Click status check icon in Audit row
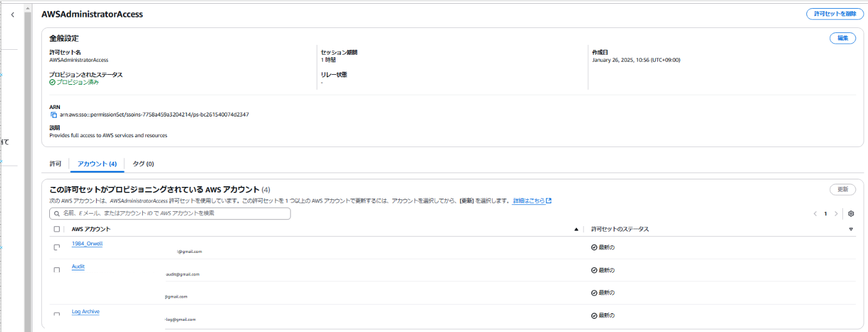The width and height of the screenshot is (868, 332). (594, 270)
